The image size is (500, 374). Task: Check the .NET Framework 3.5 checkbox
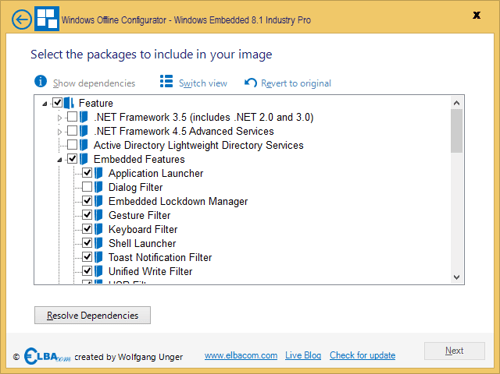click(72, 117)
